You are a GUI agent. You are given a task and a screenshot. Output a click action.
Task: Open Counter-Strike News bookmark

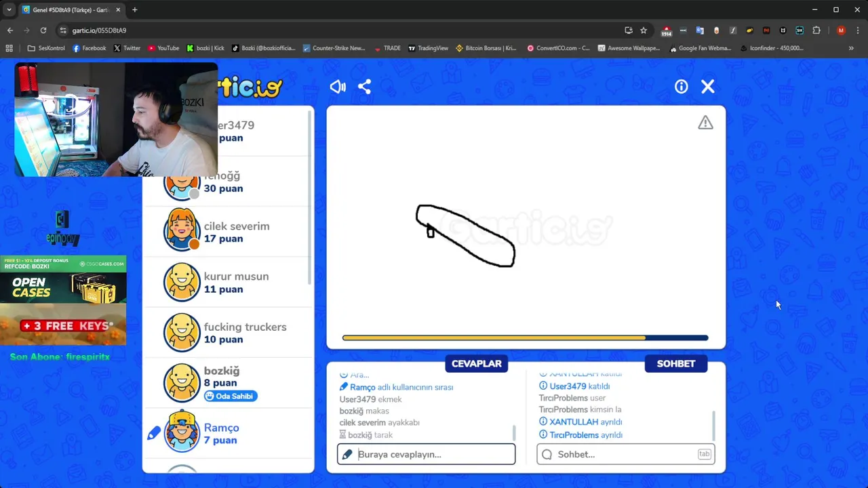334,48
